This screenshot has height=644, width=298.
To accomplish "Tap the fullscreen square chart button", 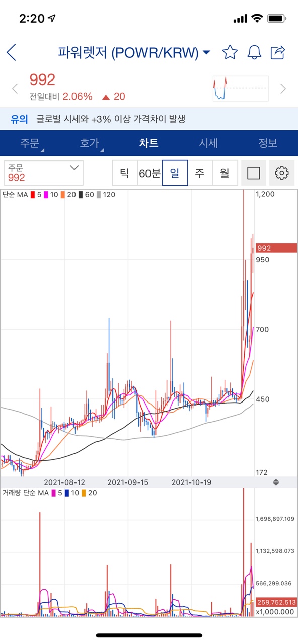I will tap(254, 174).
